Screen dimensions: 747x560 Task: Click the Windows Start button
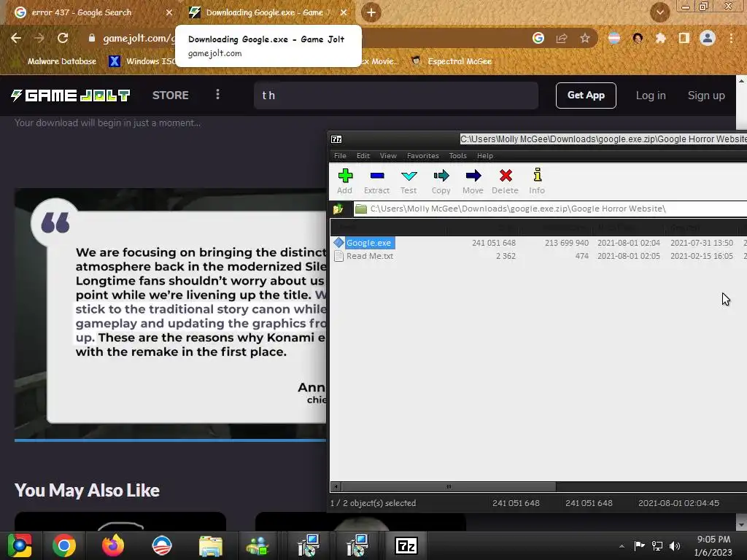[20, 545]
